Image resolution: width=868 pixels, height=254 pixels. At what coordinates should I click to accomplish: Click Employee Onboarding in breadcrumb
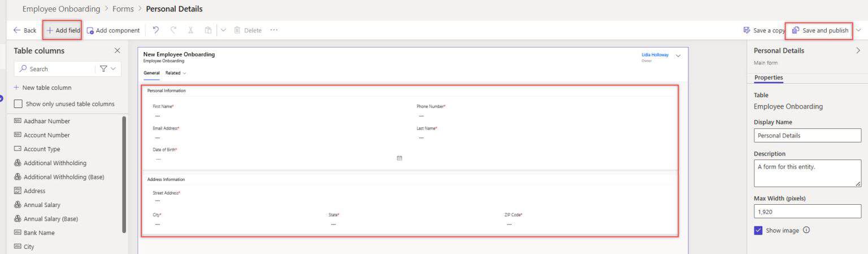pos(61,9)
